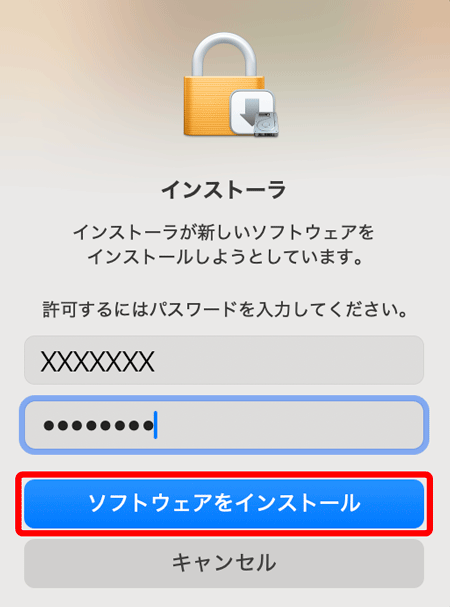Screen dimensions: 450x607
Task: Click empty area right of XXXXXXX in username field
Action: coord(287,360)
